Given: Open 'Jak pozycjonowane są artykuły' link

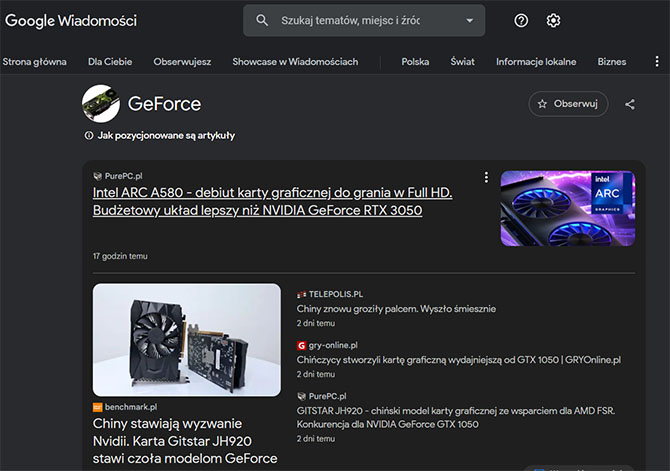Looking at the screenshot, I should [x=166, y=135].
